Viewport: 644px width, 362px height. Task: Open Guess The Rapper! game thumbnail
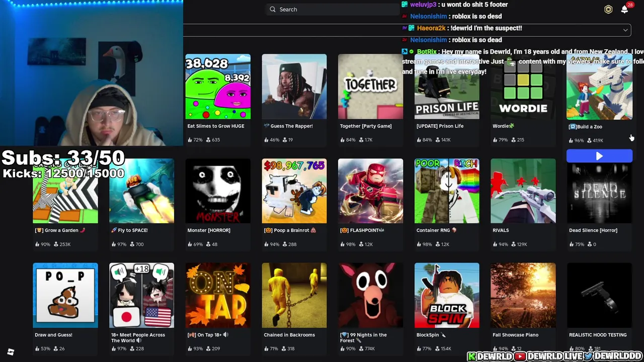[294, 86]
